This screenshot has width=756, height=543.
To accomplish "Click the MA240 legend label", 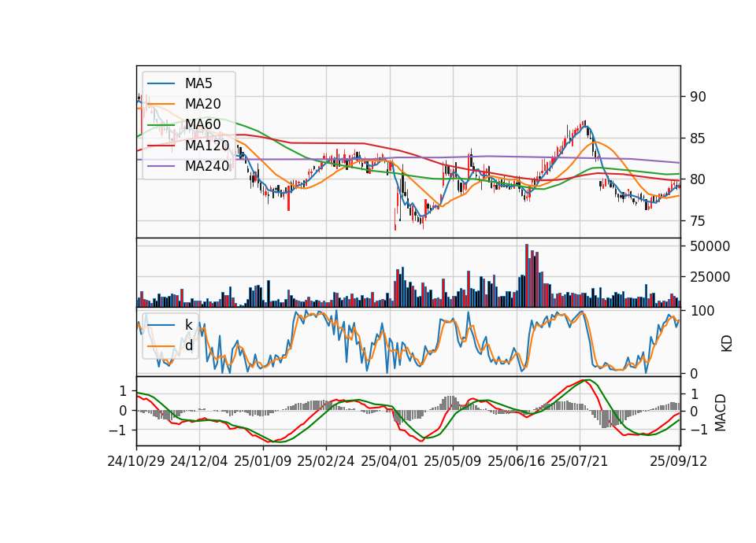I will [x=207, y=166].
